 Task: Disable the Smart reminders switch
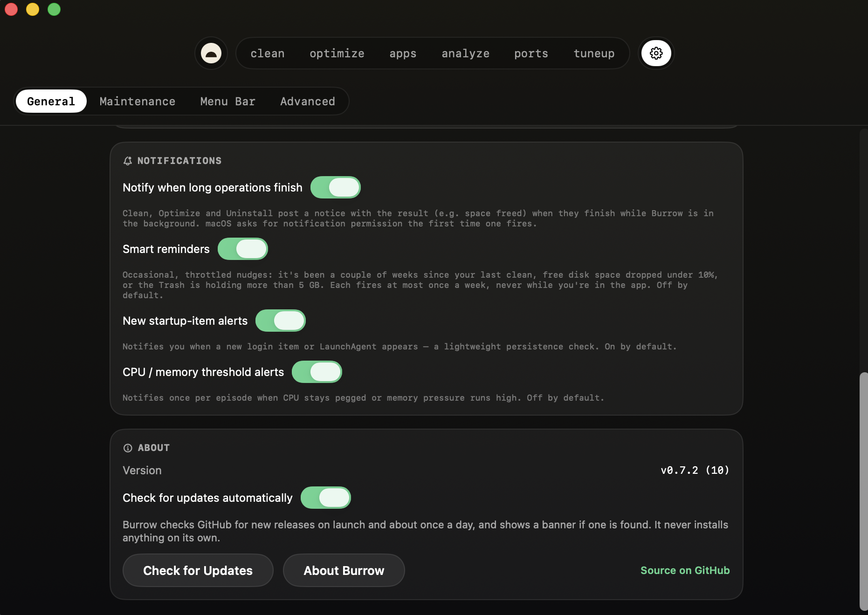tap(243, 249)
